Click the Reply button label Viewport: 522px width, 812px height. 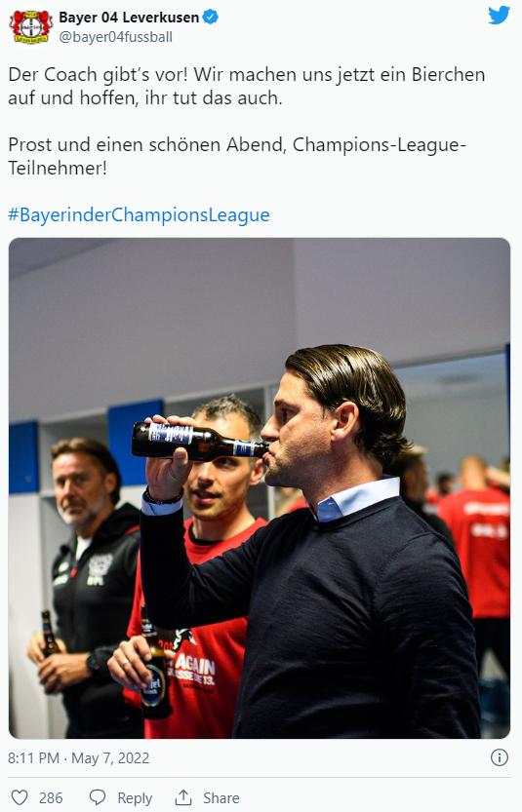(135, 798)
